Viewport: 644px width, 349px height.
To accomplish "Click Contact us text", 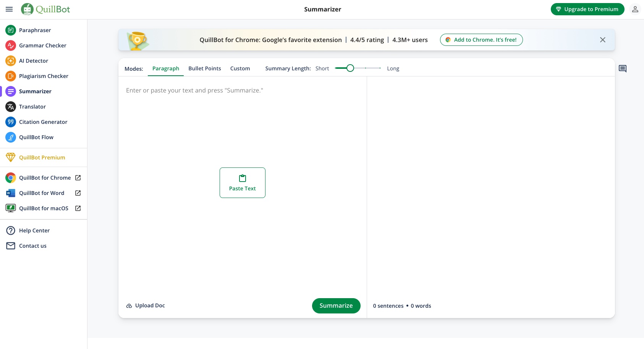I will point(33,246).
